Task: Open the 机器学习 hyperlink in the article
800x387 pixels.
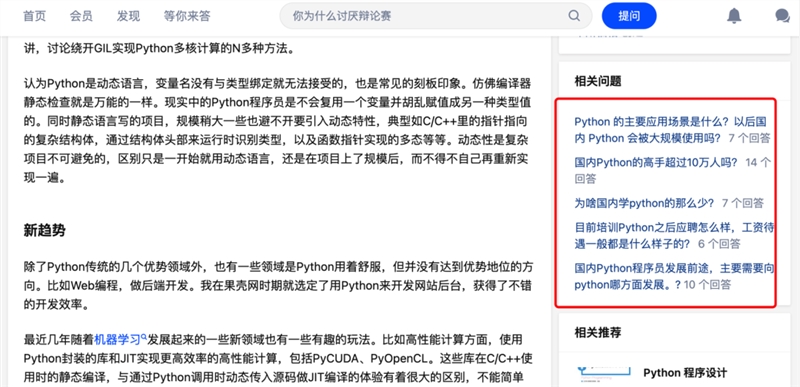Action: (x=117, y=339)
